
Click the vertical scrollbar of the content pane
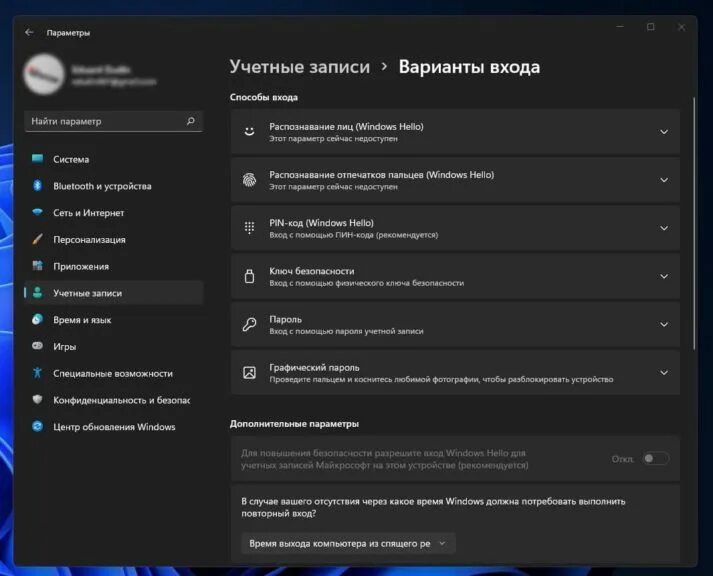[x=694, y=223]
